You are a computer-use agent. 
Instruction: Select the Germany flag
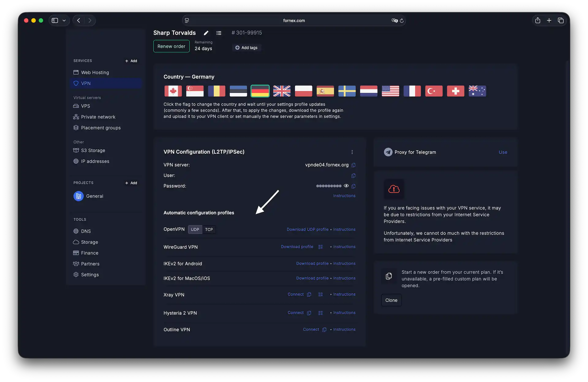[x=260, y=91]
